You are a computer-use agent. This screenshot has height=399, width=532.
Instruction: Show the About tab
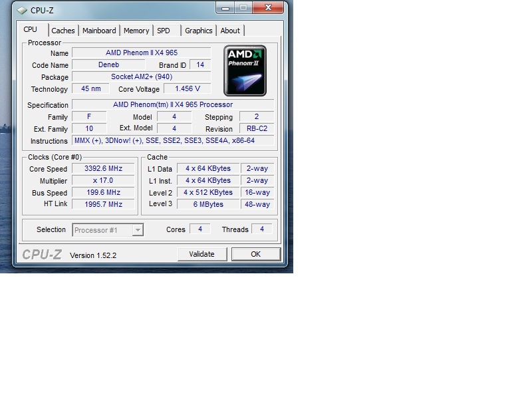(230, 31)
